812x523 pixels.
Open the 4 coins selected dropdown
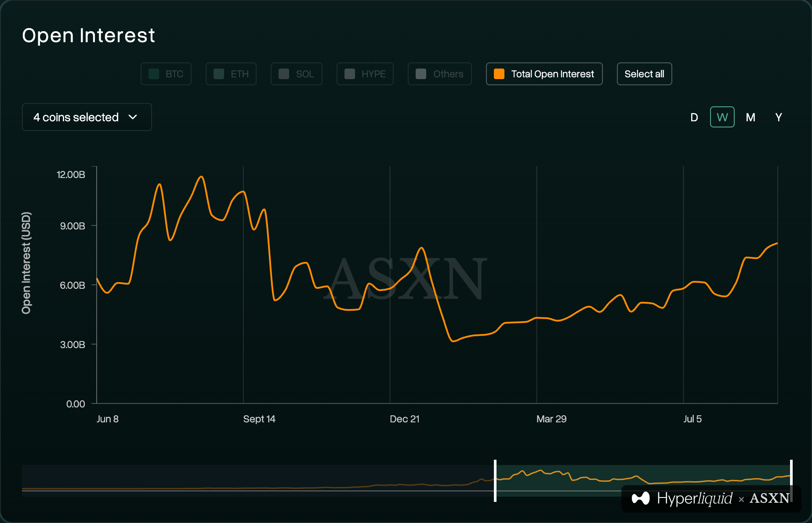(x=87, y=117)
